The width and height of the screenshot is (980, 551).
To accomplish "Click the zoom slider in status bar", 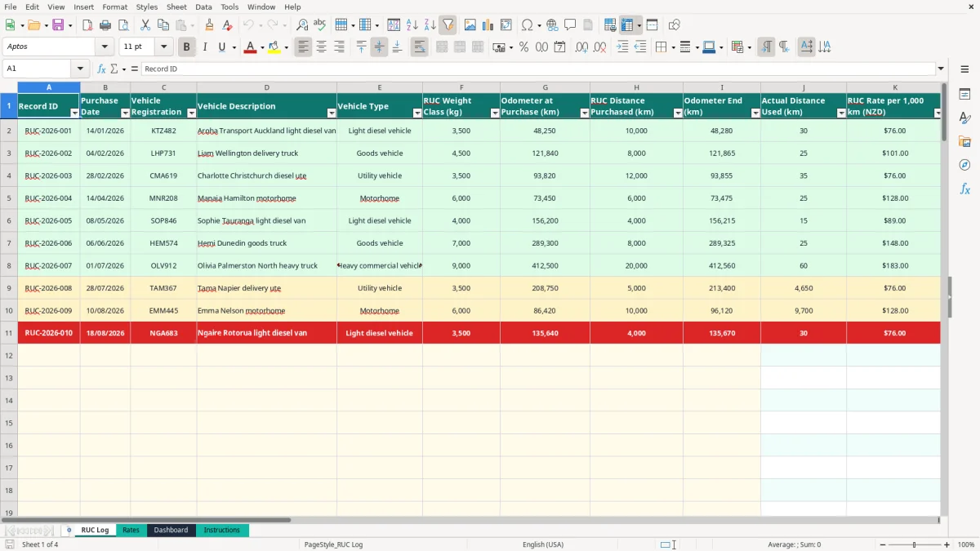I will pos(914,544).
